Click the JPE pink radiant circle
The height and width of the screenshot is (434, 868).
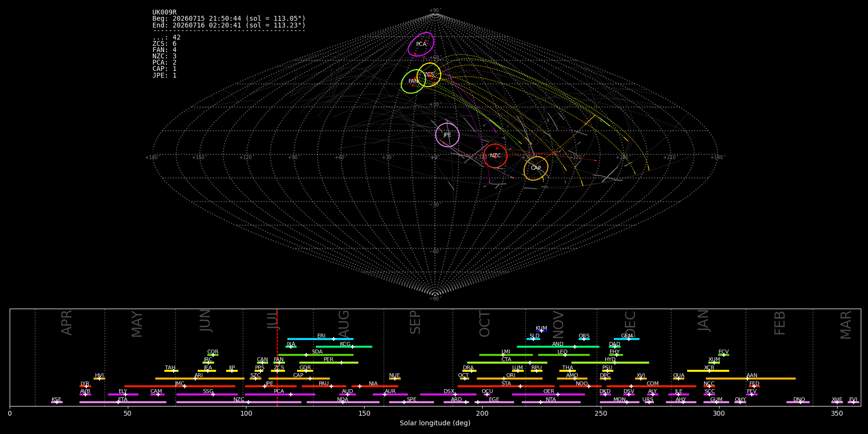448,135
